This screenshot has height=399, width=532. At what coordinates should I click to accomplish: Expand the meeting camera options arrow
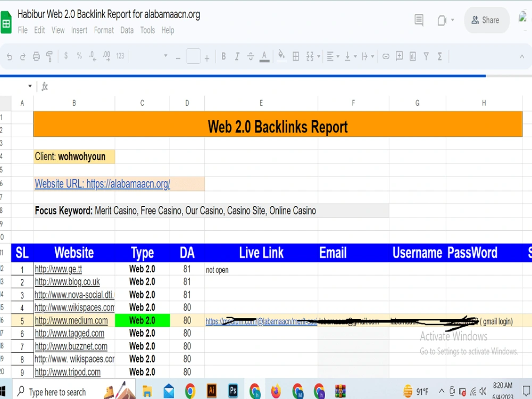[x=453, y=20]
